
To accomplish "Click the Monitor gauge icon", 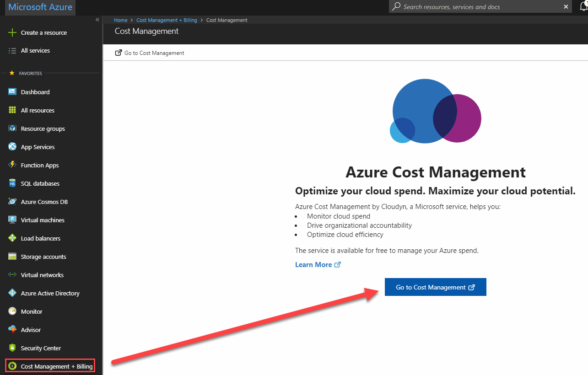I will (12, 311).
